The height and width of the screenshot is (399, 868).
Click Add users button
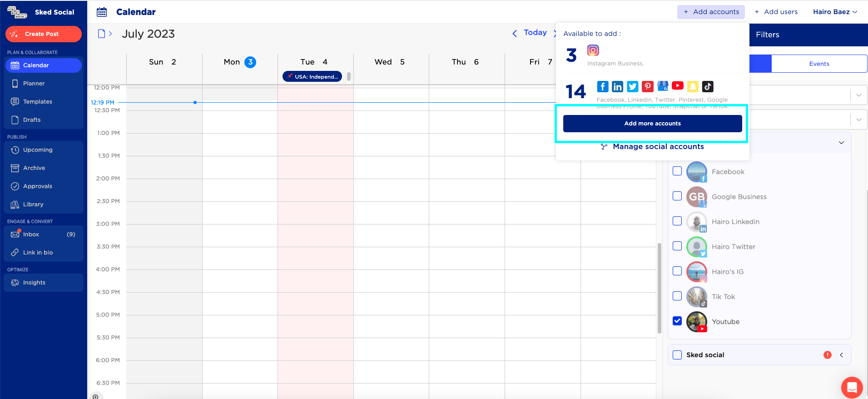[x=776, y=12]
